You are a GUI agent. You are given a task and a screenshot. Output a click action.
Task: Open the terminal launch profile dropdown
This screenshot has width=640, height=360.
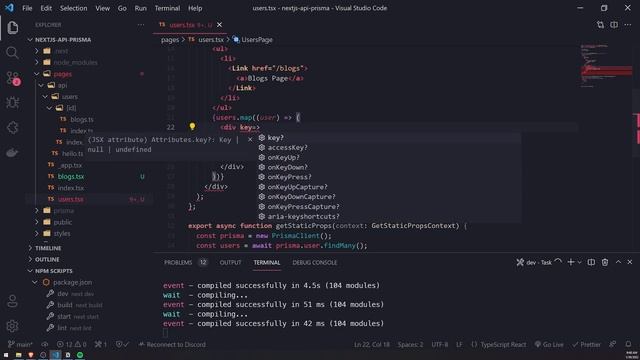(579, 262)
